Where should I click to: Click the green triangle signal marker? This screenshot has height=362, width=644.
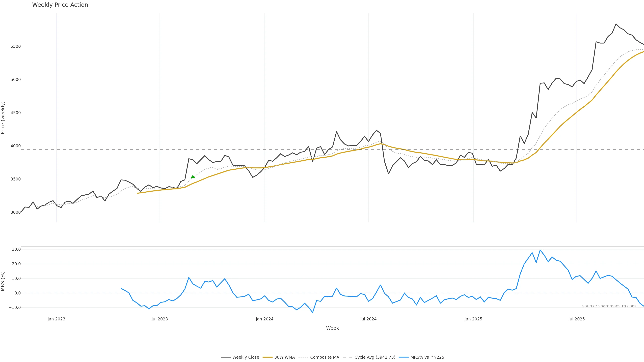point(193,177)
